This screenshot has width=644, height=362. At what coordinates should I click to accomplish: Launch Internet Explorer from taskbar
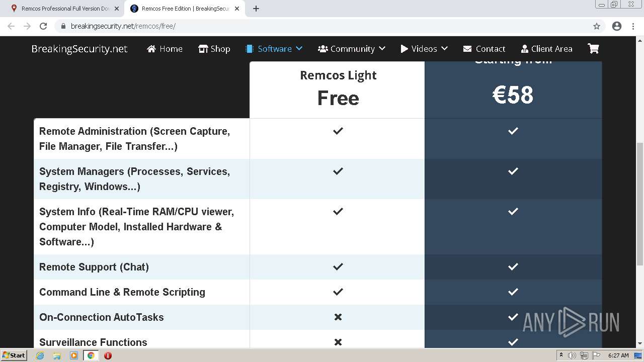[x=40, y=355]
